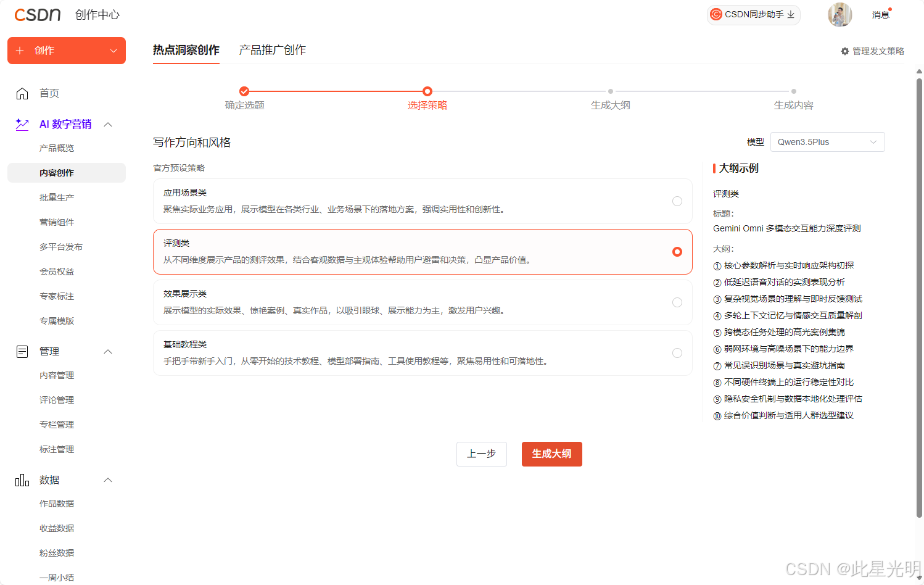Screen dimensions: 924x585
Task: Open the 消息 notifications link
Action: click(x=880, y=15)
